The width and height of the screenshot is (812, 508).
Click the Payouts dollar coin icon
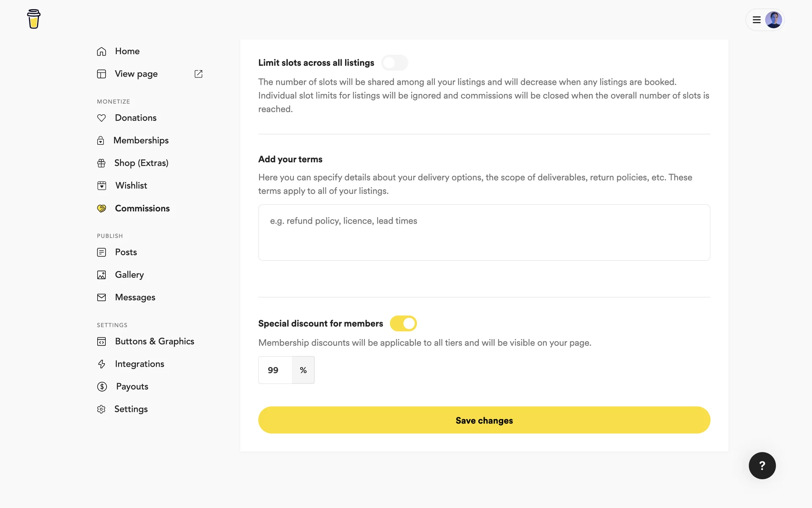tap(102, 387)
